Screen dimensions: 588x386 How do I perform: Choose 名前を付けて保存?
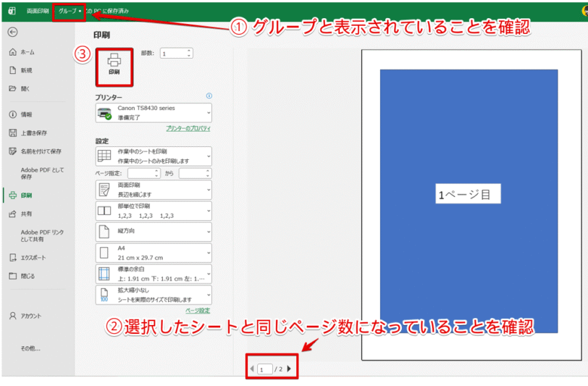pos(41,151)
